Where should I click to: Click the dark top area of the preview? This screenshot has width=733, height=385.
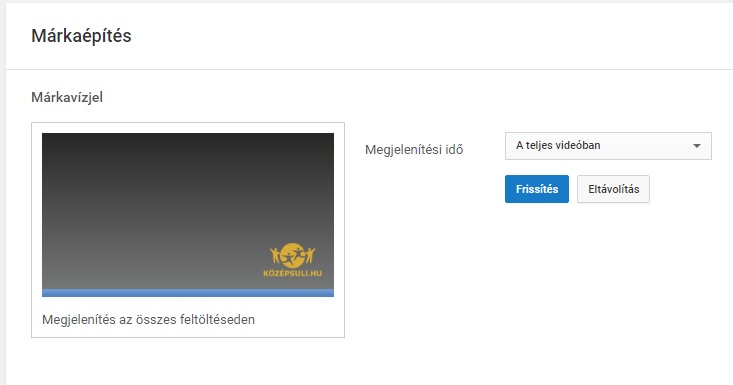click(188, 154)
